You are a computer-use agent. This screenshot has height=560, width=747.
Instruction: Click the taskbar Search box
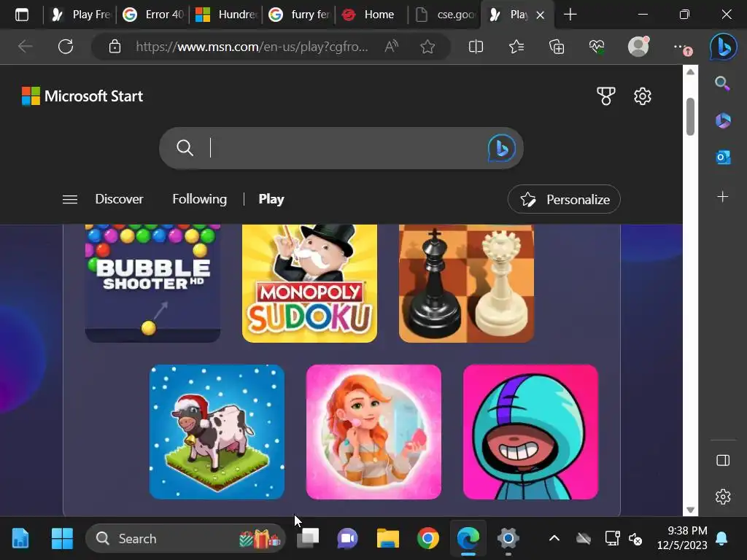click(x=186, y=539)
